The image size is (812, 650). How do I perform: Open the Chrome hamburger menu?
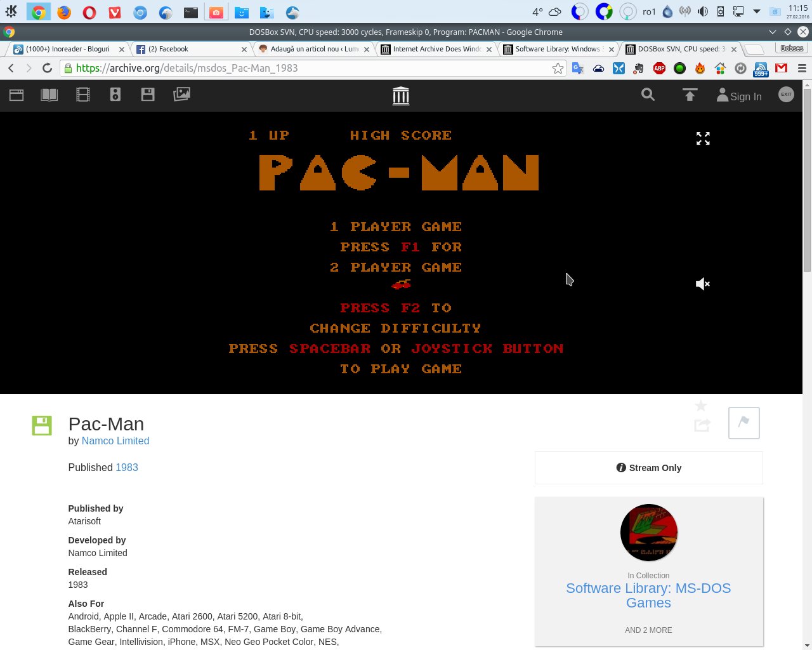[x=802, y=69]
